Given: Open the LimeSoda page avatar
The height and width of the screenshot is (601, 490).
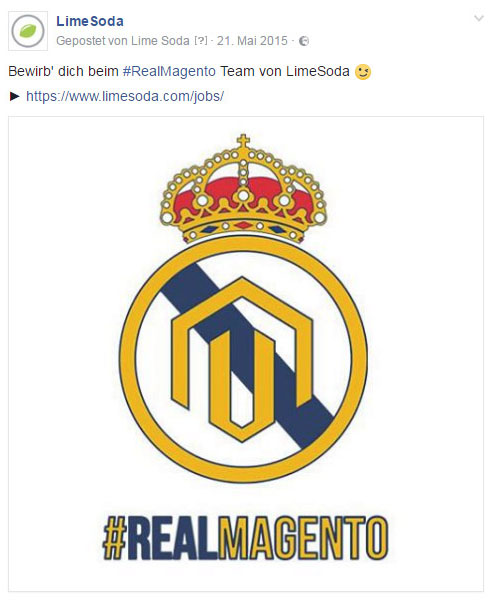Looking at the screenshot, I should click(x=28, y=31).
